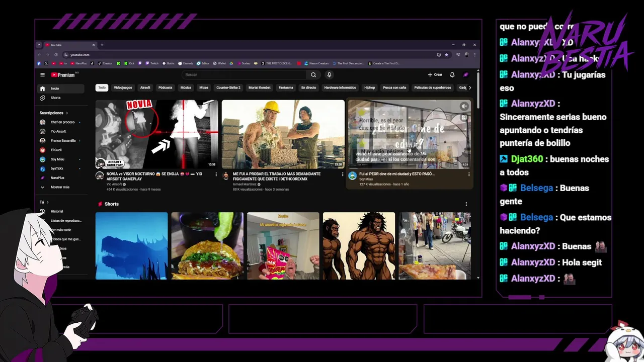This screenshot has width=644, height=362.
Task: Select the Counter-Strike 2 filter chip
Action: pyautogui.click(x=228, y=87)
